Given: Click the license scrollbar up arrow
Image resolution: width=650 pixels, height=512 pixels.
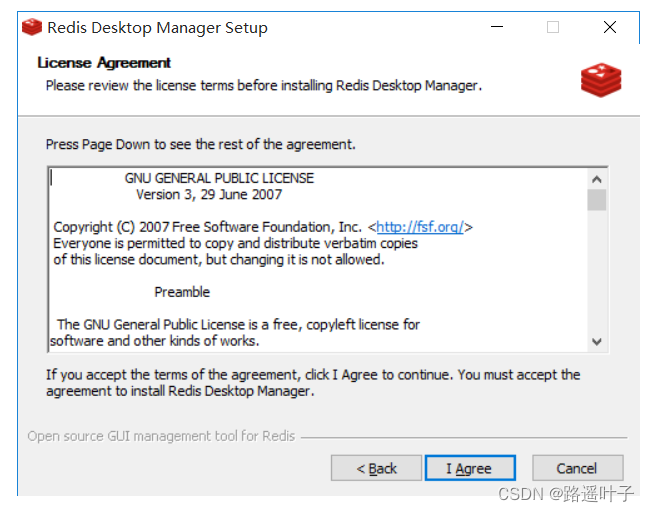Looking at the screenshot, I should pyautogui.click(x=597, y=179).
